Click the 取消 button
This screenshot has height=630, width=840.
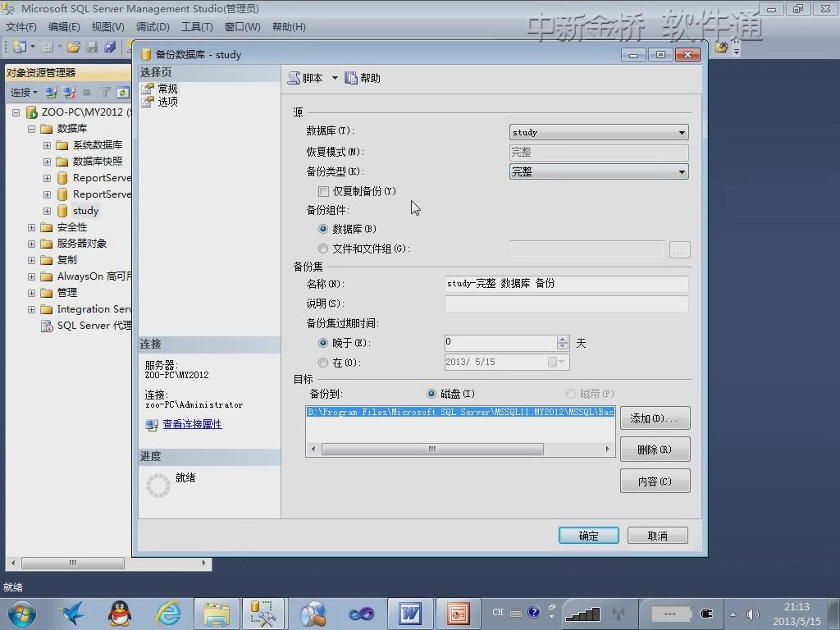657,535
